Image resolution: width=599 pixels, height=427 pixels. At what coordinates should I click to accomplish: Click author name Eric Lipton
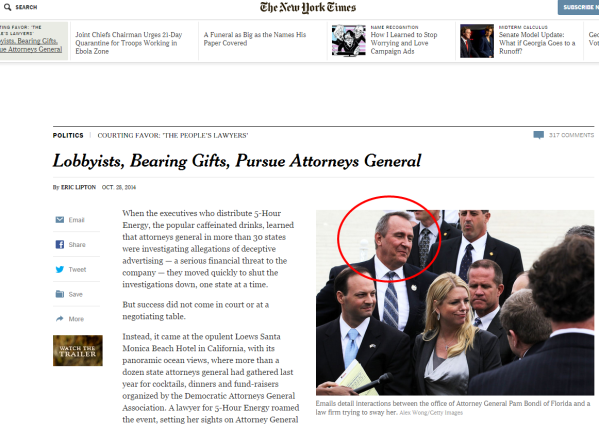[78, 187]
